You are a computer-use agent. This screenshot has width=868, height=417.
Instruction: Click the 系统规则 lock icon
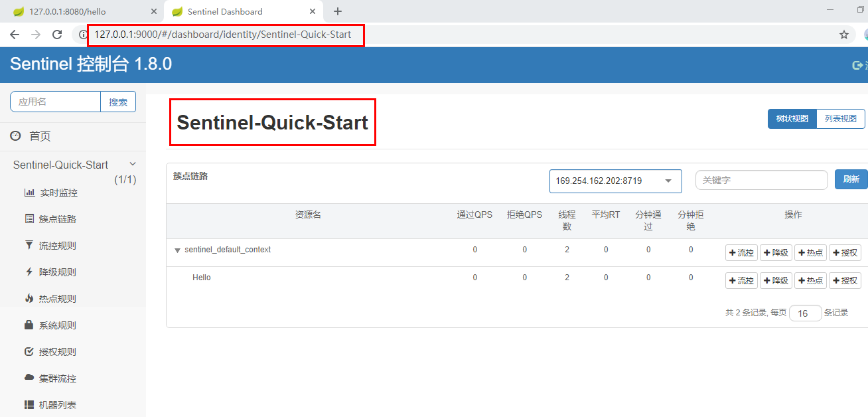pos(29,325)
